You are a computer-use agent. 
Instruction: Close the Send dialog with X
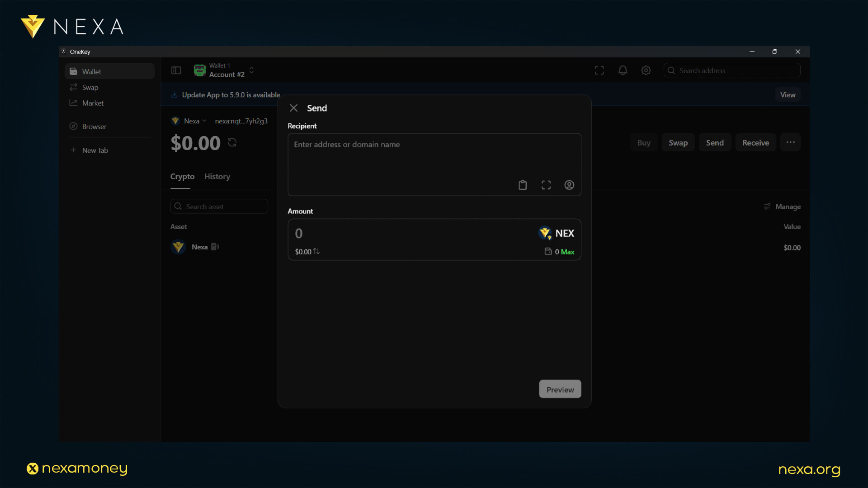[293, 108]
